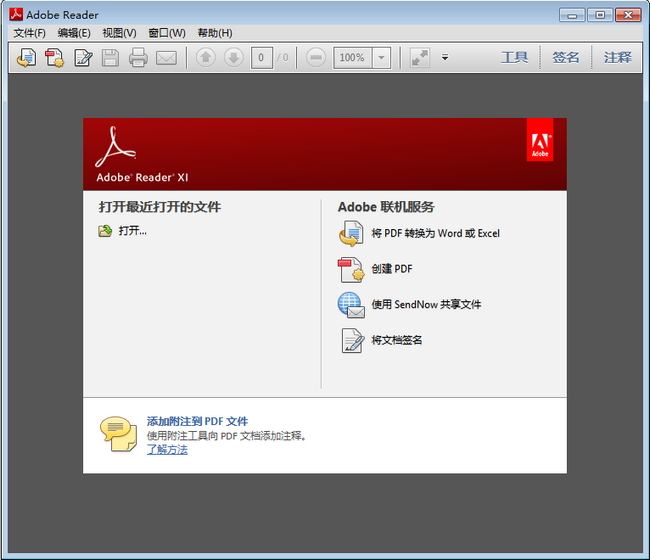Go to next page with down arrow
Screen dimensions: 650x560
pyautogui.click(x=234, y=57)
